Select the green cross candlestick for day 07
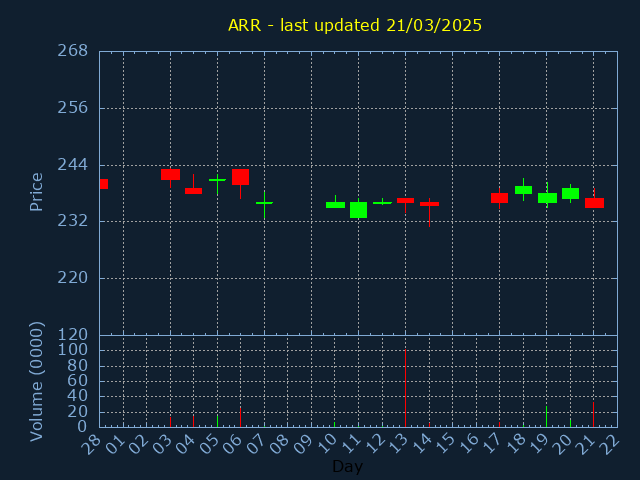This screenshot has height=480, width=640. pyautogui.click(x=264, y=203)
